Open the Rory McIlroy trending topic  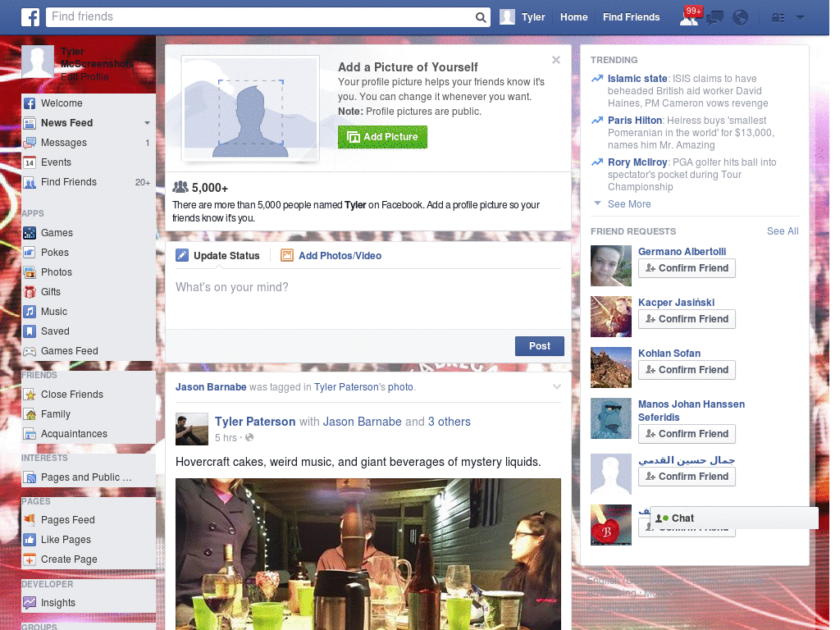[637, 162]
